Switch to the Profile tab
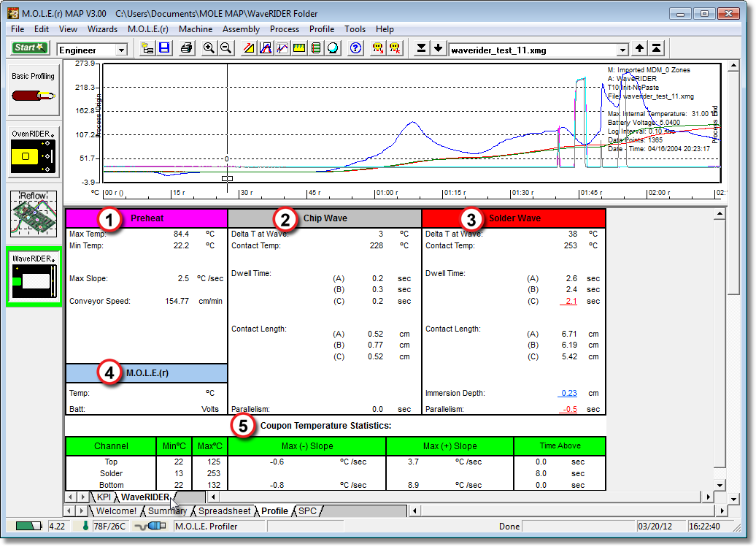The image size is (756, 547). tap(274, 510)
